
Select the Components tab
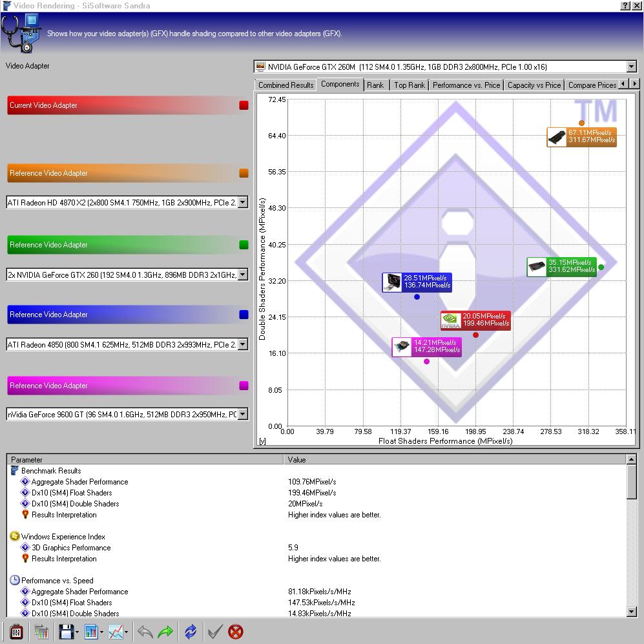point(340,84)
